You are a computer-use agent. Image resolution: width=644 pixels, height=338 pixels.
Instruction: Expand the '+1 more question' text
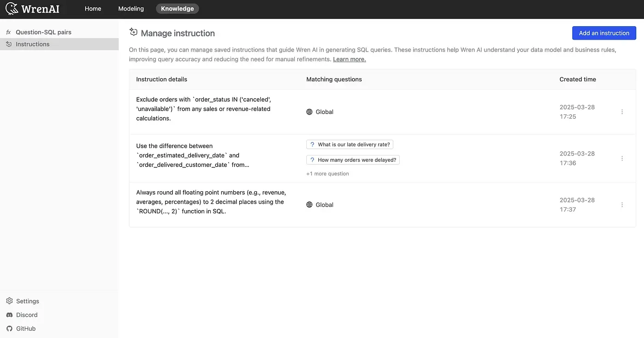coord(328,174)
